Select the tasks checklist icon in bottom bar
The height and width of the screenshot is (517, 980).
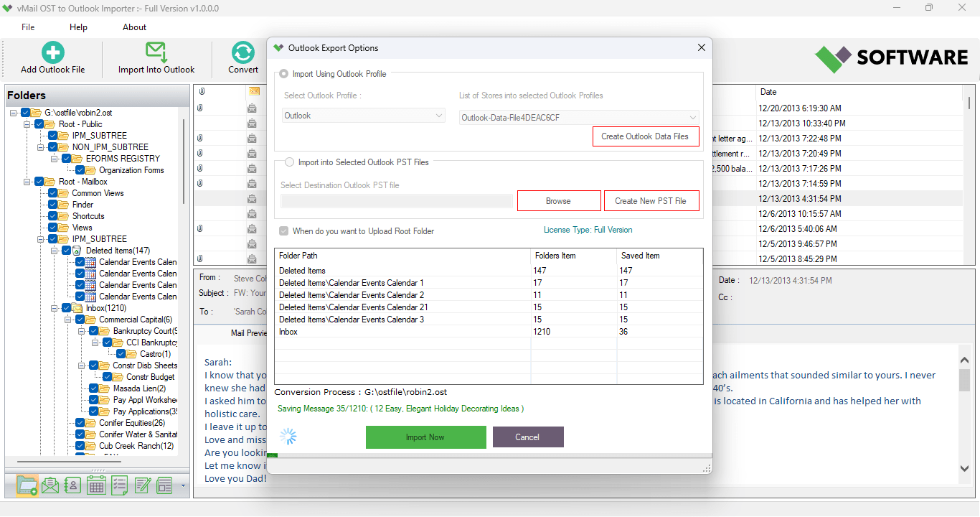tap(119, 485)
